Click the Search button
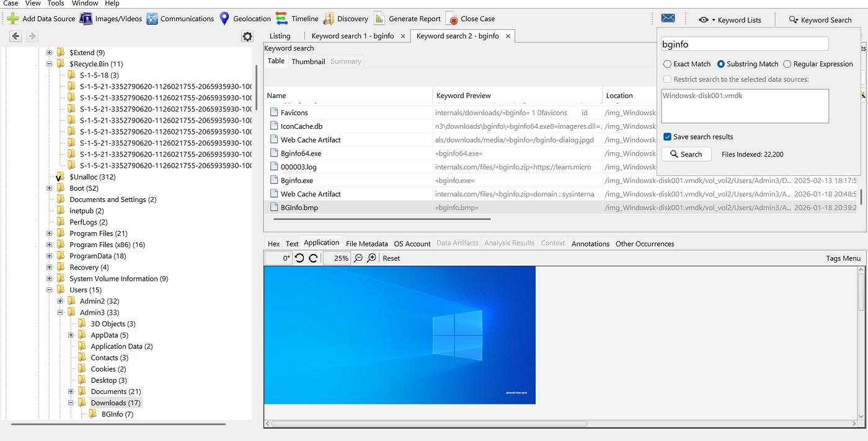This screenshot has height=441, width=868. pyautogui.click(x=685, y=154)
